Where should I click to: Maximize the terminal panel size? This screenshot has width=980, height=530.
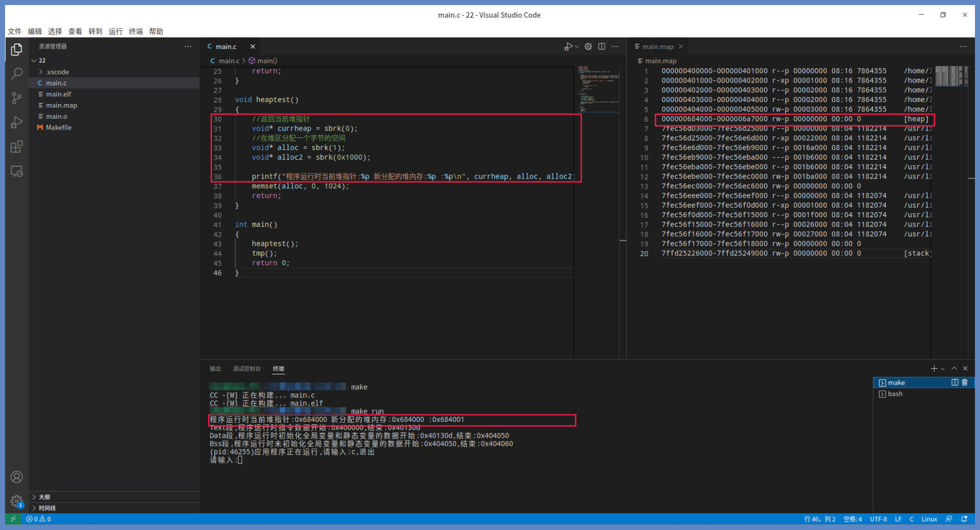click(x=954, y=368)
